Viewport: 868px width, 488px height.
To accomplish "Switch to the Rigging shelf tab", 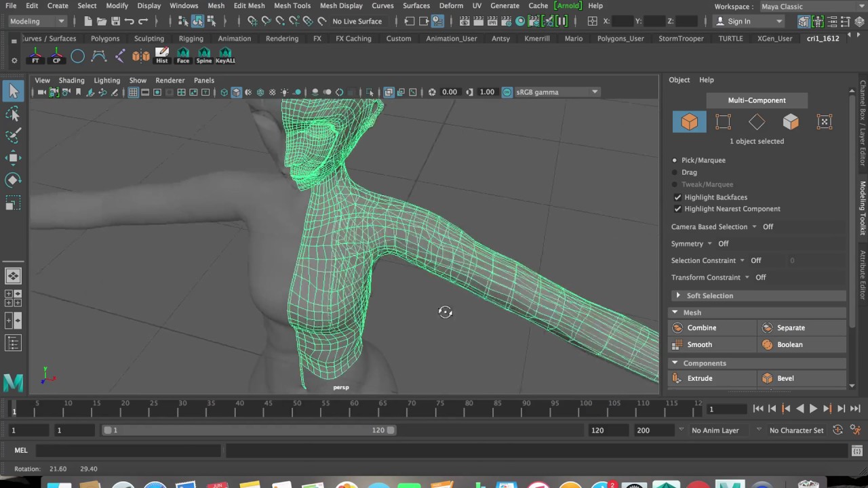I will [191, 39].
